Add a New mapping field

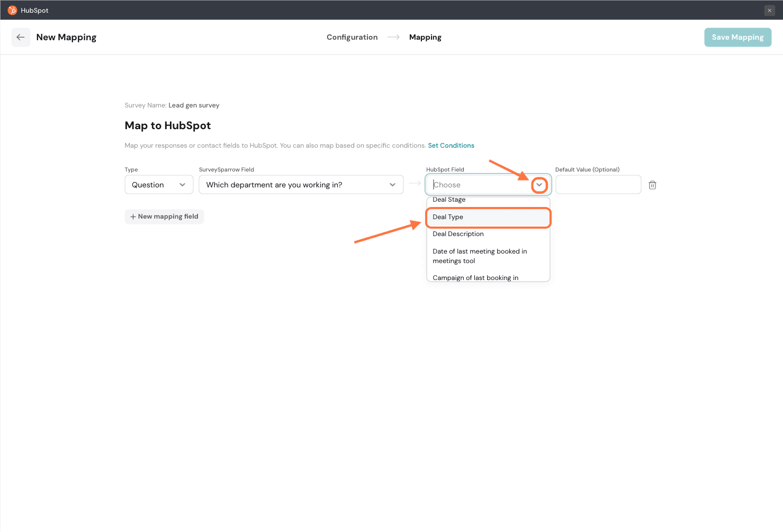[x=165, y=217]
